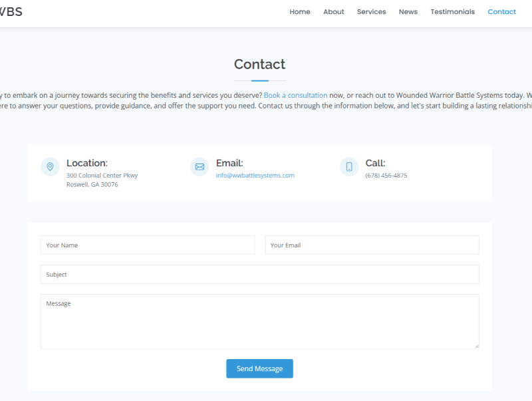
Task: Grab the Message box resize handle
Action: [x=476, y=346]
